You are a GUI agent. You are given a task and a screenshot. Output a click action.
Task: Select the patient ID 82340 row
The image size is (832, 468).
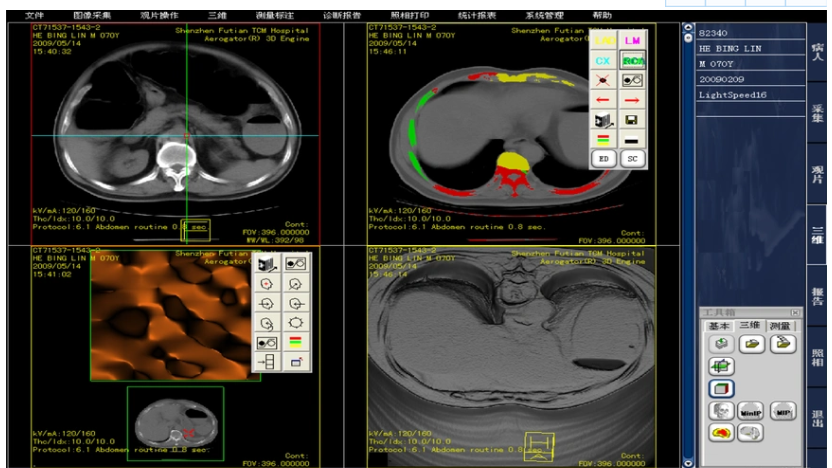tap(750, 33)
